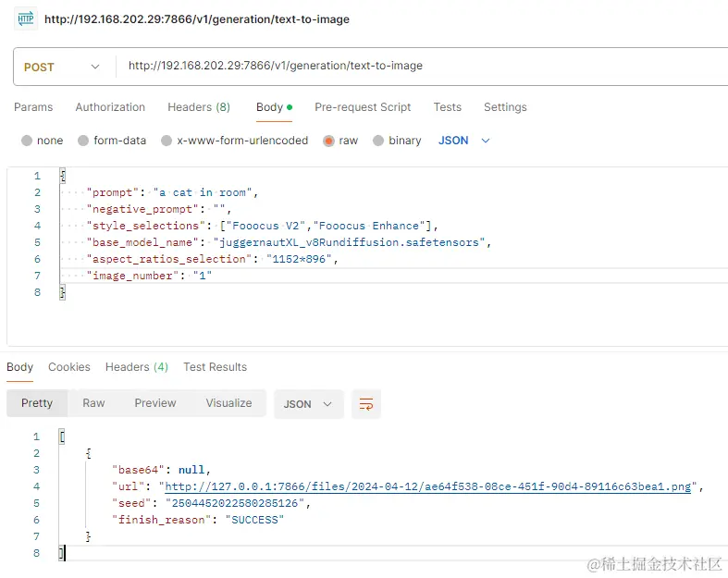This screenshot has height=578, width=728.
Task: Select the none body type radio
Action: click(27, 141)
